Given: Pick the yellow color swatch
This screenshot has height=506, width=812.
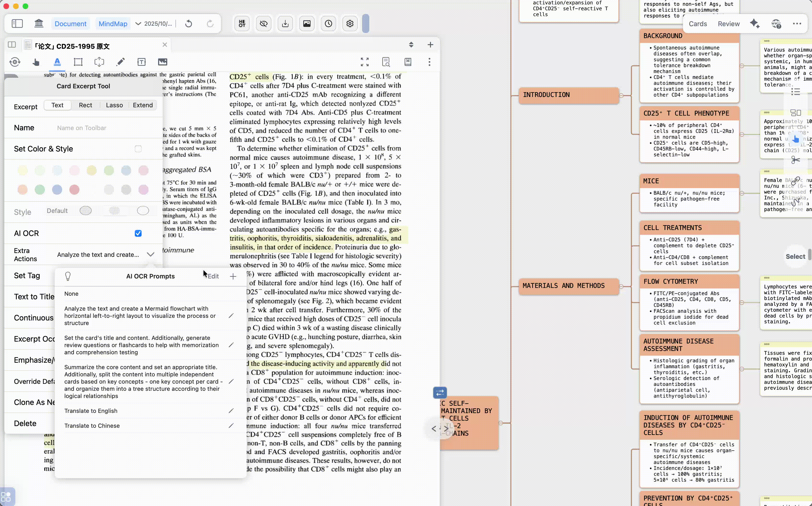Looking at the screenshot, I should (22, 170).
